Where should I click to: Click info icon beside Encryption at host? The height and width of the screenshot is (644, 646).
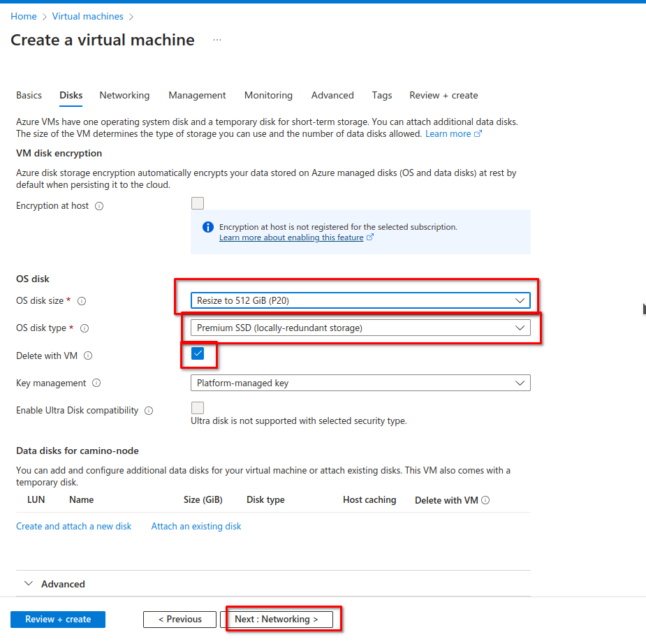[99, 206]
